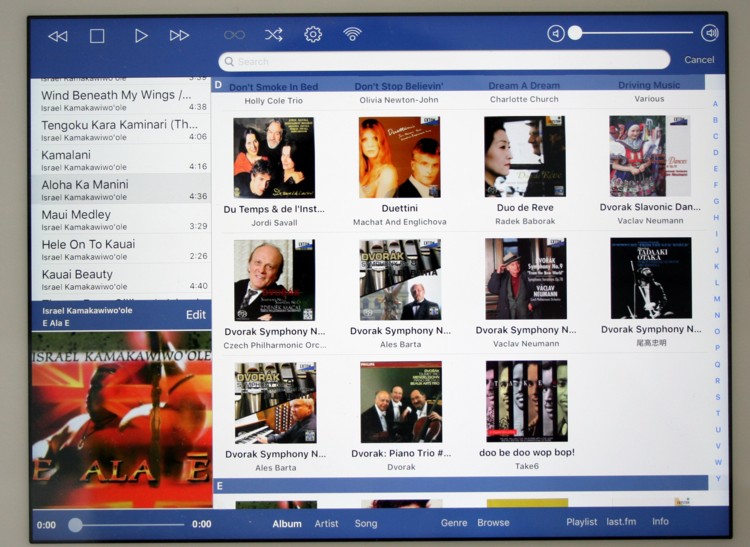Click Don't Stop Believin' album title
The image size is (750, 547).
[x=399, y=86]
